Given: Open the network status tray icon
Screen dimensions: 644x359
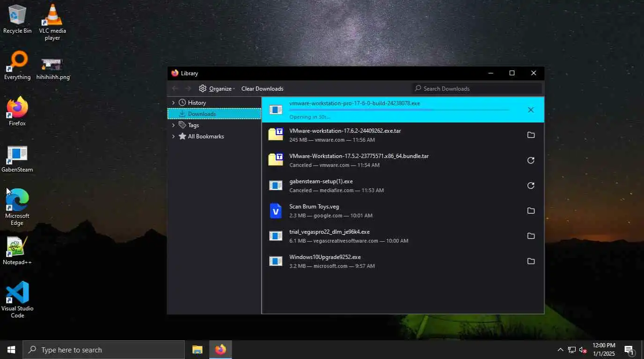Looking at the screenshot, I should (571, 350).
